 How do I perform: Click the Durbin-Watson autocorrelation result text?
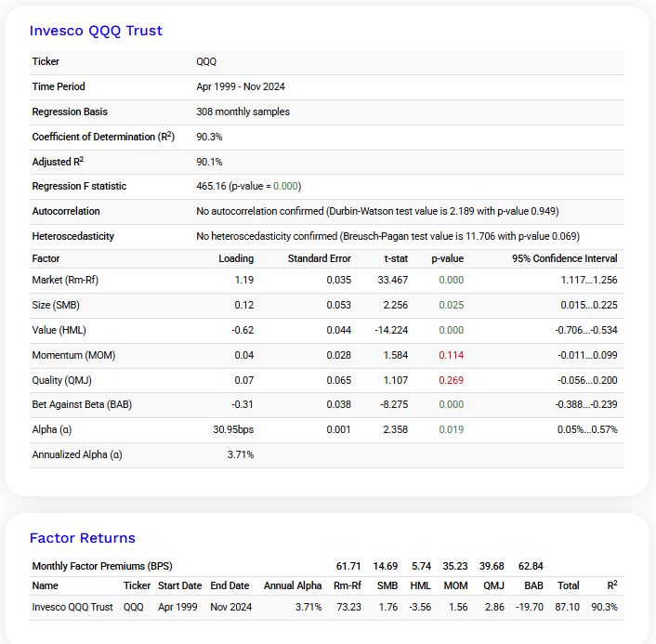point(377,211)
